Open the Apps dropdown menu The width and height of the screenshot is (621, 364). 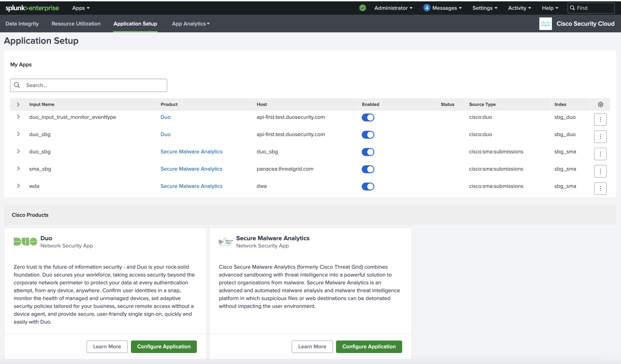click(80, 8)
